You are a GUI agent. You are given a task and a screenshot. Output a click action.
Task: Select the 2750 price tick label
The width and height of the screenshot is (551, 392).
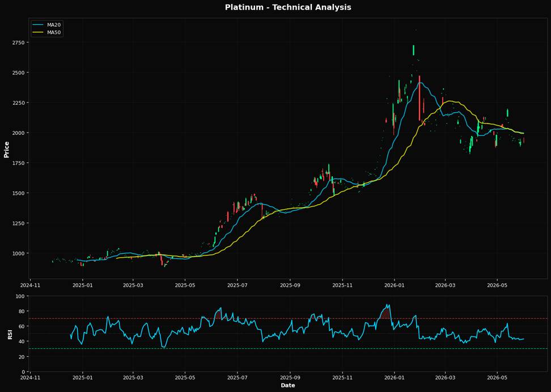[x=18, y=42]
